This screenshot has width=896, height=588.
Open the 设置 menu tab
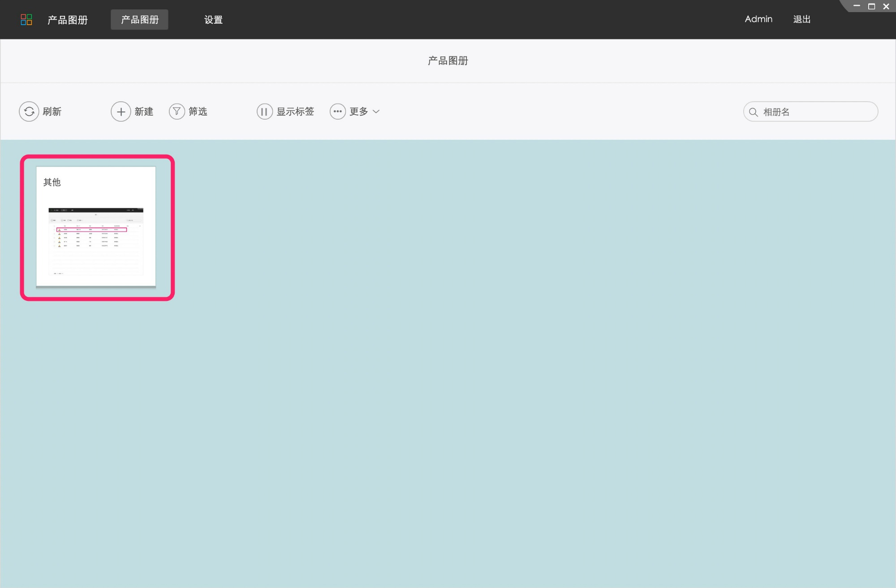click(213, 20)
